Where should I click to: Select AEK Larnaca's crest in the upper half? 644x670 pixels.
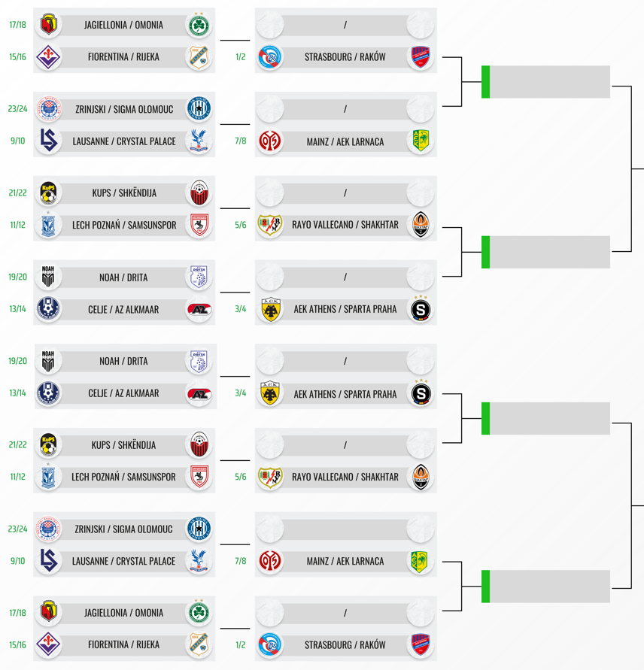coord(421,141)
